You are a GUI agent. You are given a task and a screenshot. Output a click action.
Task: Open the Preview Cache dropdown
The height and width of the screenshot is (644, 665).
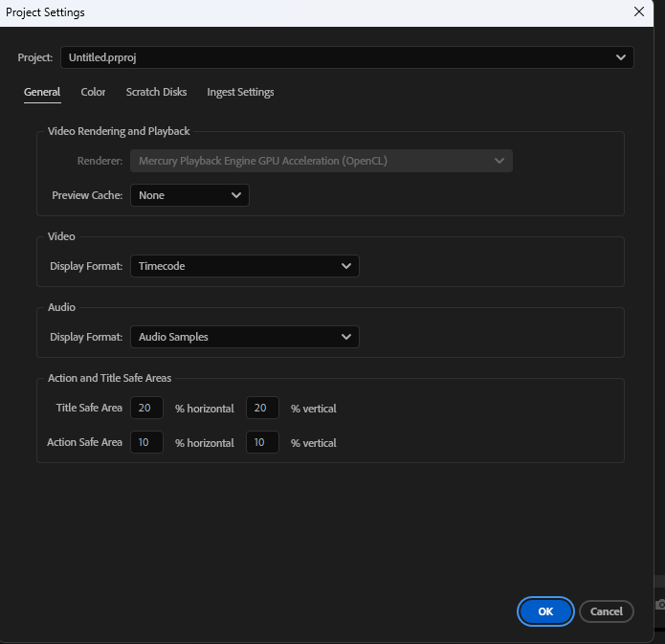189,195
